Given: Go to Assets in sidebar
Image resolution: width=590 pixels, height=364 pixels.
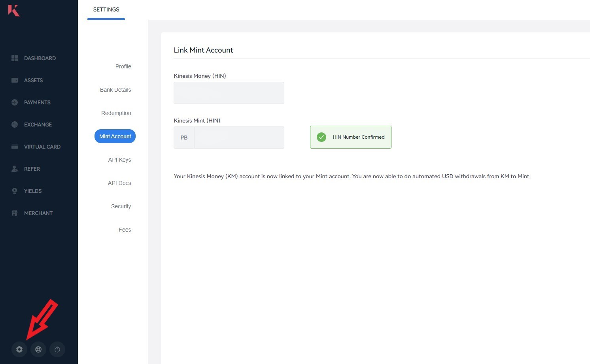Looking at the screenshot, I should tap(33, 80).
